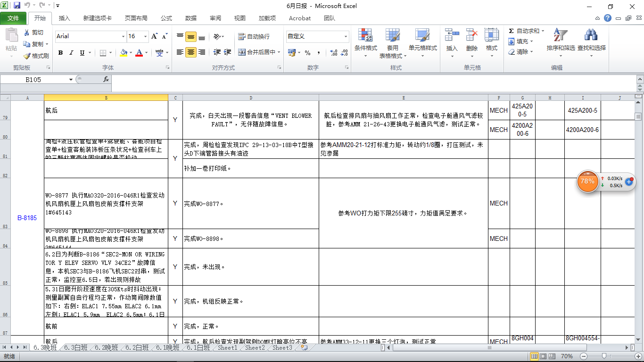The image size is (644, 362).
Task: Open Cell Styles (单元格样式)
Action: 422,43
